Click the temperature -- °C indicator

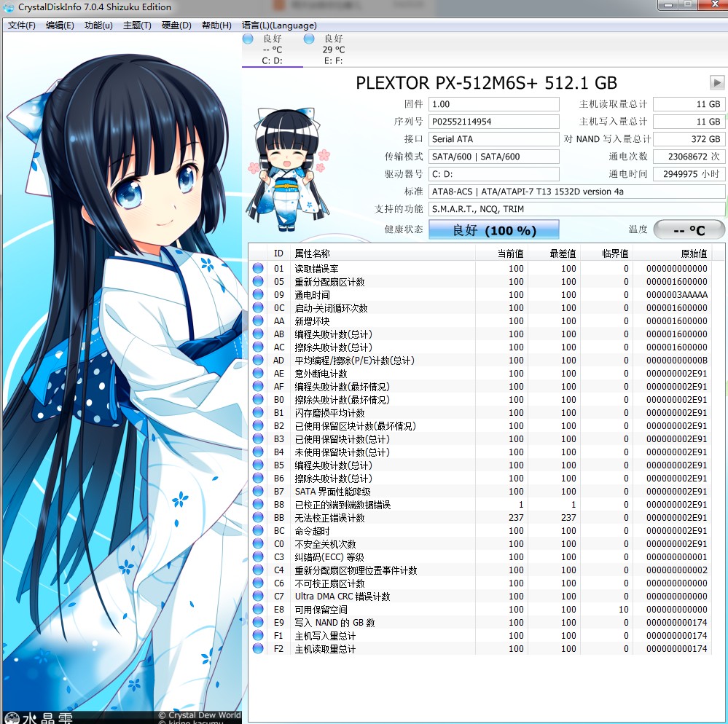689,229
